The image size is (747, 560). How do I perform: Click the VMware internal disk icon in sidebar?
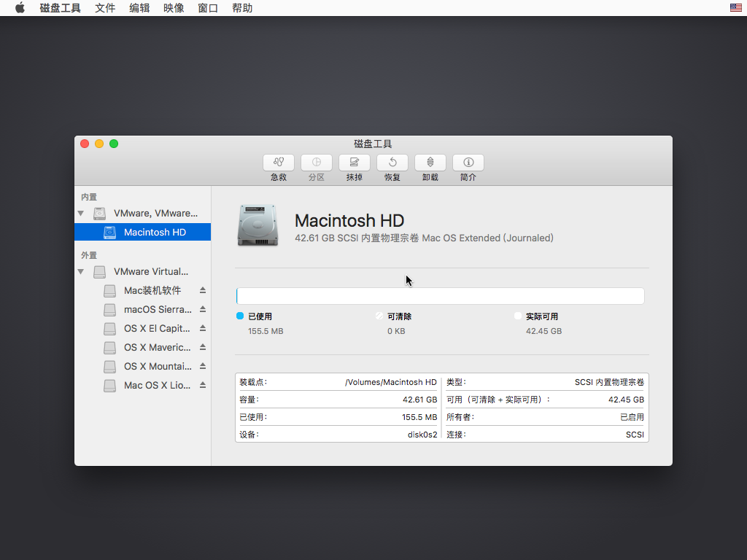pyautogui.click(x=99, y=214)
